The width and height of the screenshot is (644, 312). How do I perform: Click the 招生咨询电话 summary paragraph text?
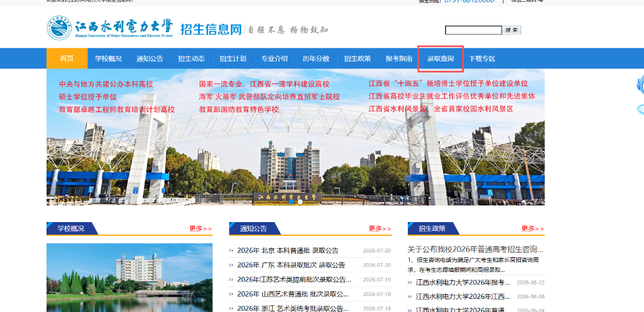pos(473,264)
